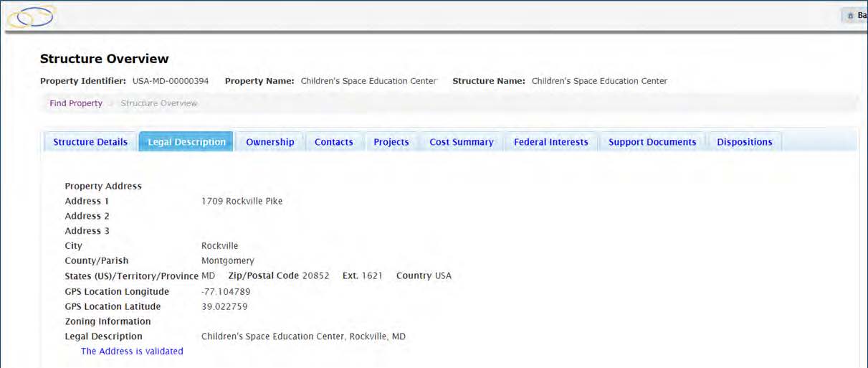View the Projects tab
The height and width of the screenshot is (368, 868).
coord(391,142)
